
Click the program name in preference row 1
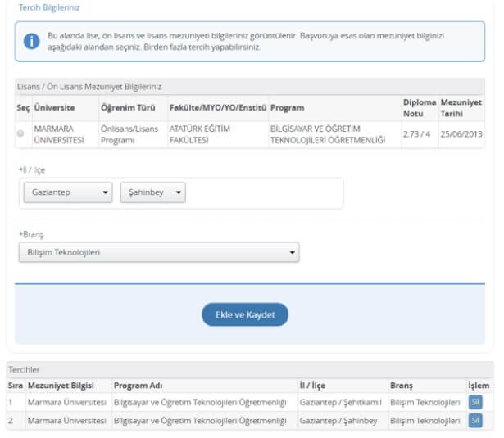tap(200, 402)
